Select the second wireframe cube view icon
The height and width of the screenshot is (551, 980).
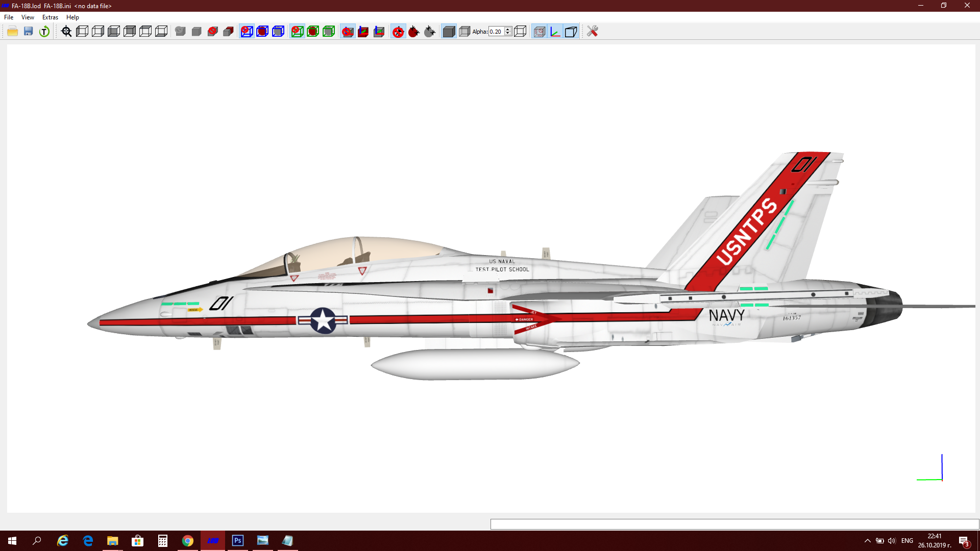click(98, 32)
